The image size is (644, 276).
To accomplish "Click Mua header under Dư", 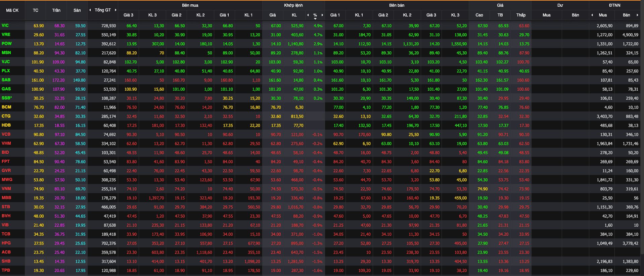I will (547, 15).
